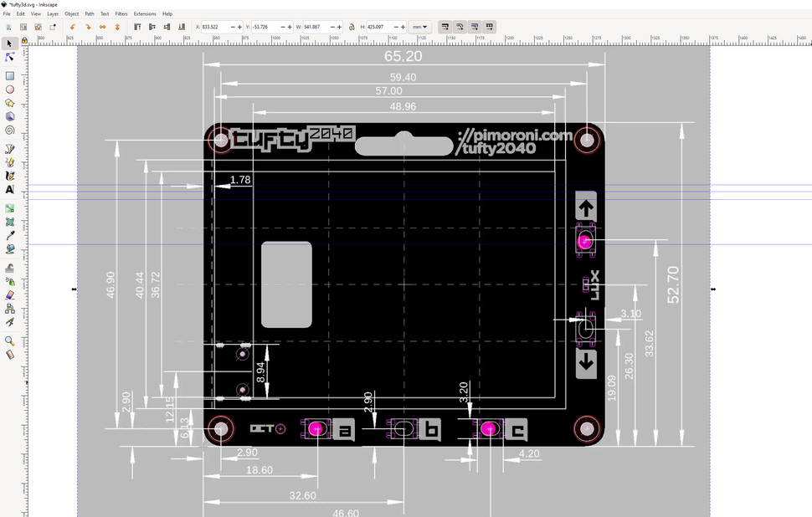This screenshot has height=517, width=812.
Task: Open the Filters menu
Action: coord(121,13)
